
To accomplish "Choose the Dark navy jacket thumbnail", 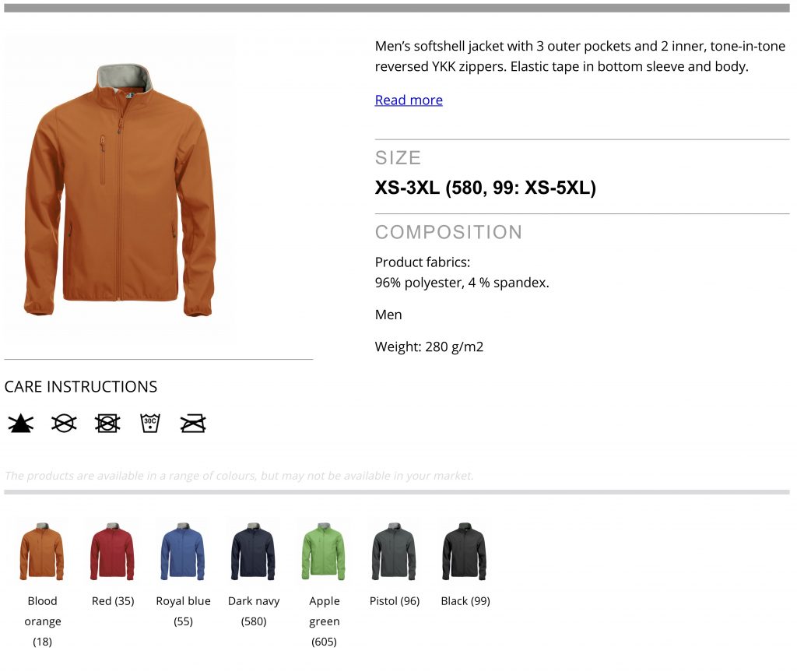I will (253, 551).
